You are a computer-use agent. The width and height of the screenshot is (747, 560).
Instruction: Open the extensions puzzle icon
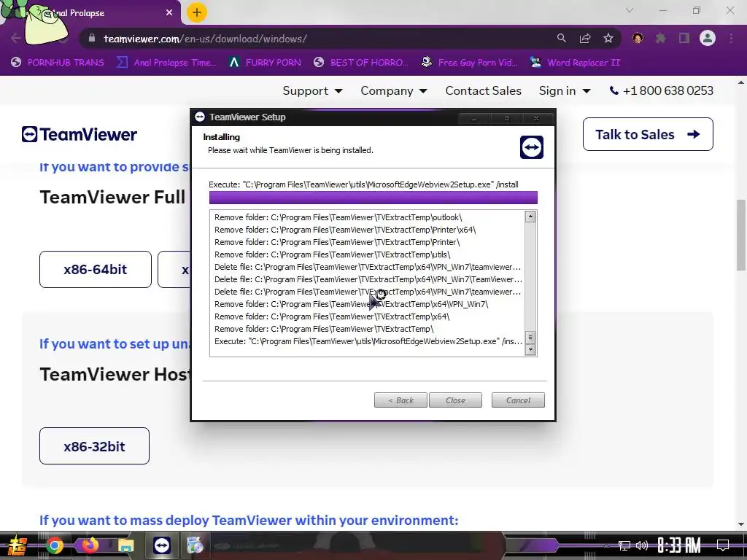click(x=661, y=39)
